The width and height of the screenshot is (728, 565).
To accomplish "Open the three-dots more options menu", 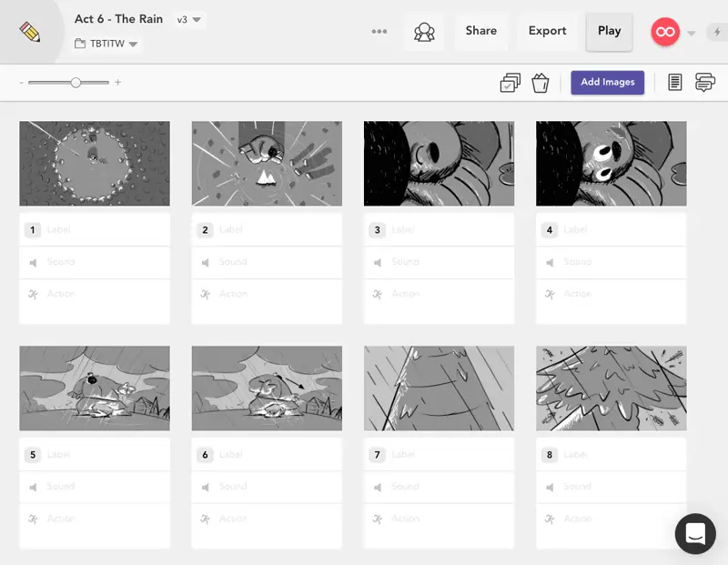I will (x=379, y=31).
